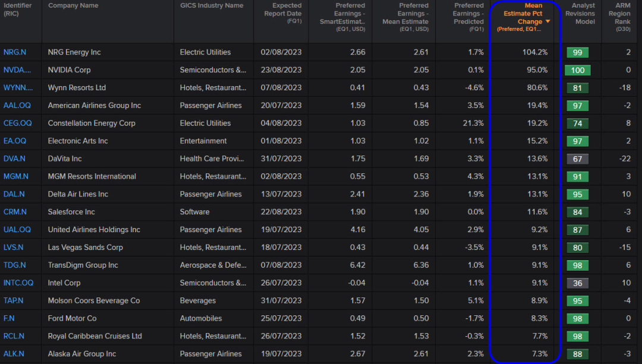Click the gray score badge 36 for Intel
Image resolution: width=642 pixels, height=364 pixels.
coord(578,283)
